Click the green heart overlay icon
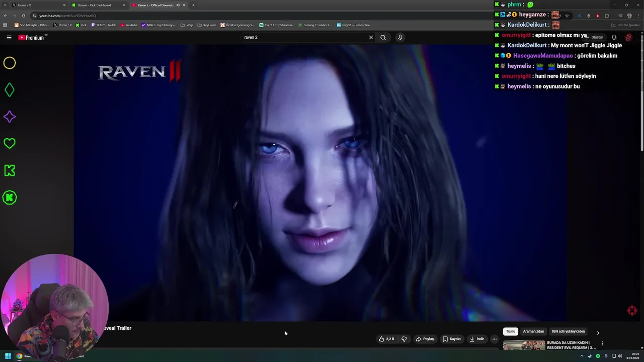Screen dimensions: 644x362 coord(10,144)
